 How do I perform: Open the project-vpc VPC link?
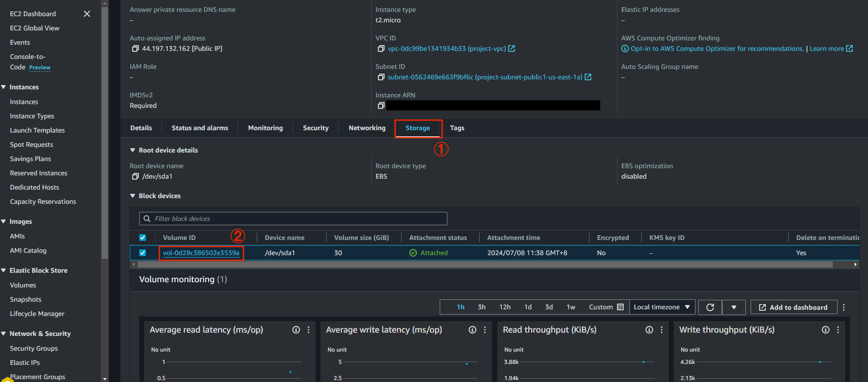pos(447,48)
